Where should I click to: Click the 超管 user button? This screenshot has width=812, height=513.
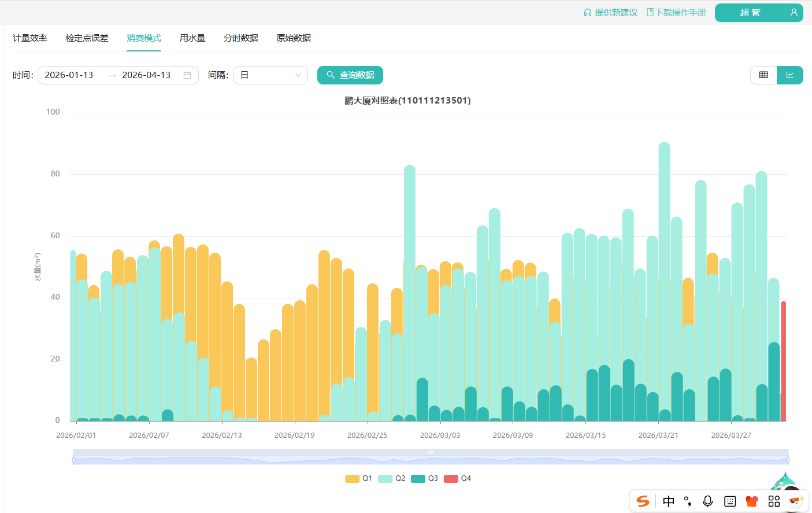click(x=750, y=13)
